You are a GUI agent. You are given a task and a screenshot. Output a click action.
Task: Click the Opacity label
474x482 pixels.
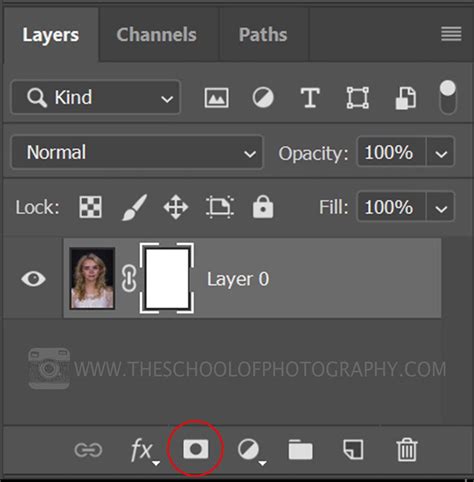[313, 154]
